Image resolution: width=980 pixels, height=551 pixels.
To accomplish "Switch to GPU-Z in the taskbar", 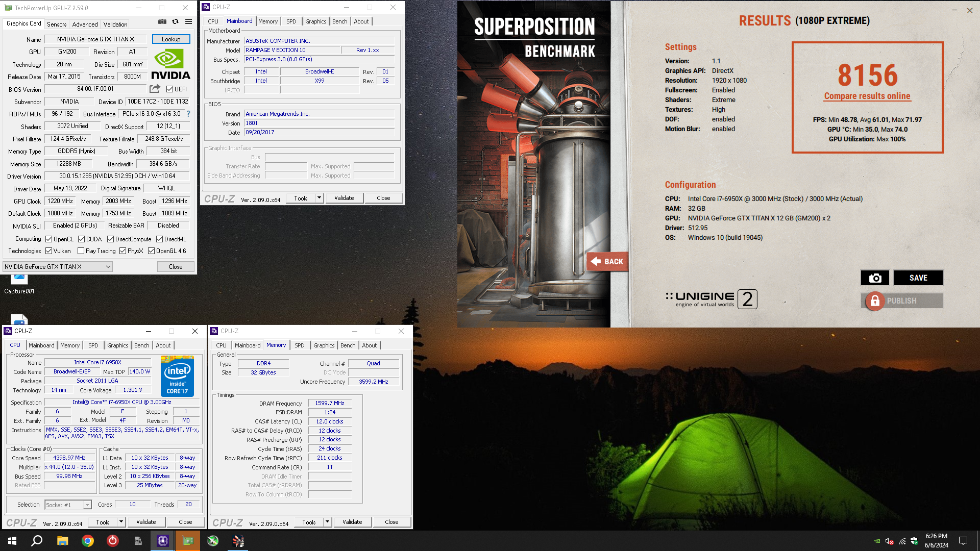I will point(188,541).
